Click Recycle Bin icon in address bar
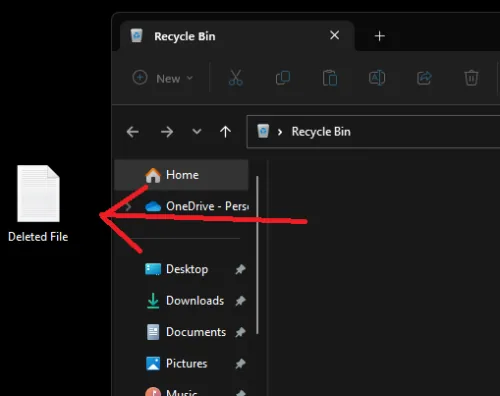500x396 pixels. [x=263, y=131]
